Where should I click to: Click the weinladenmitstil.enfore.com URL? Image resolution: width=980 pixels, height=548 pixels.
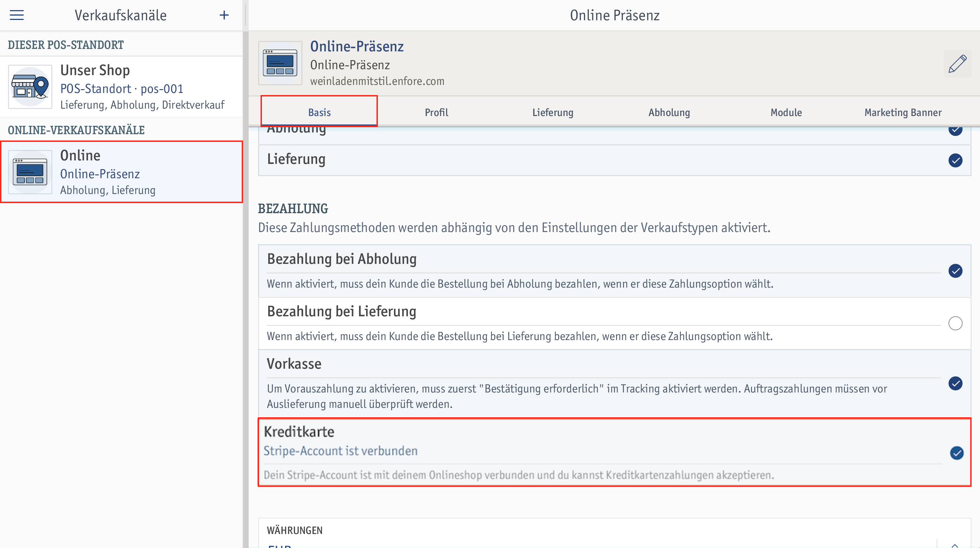[x=377, y=81]
